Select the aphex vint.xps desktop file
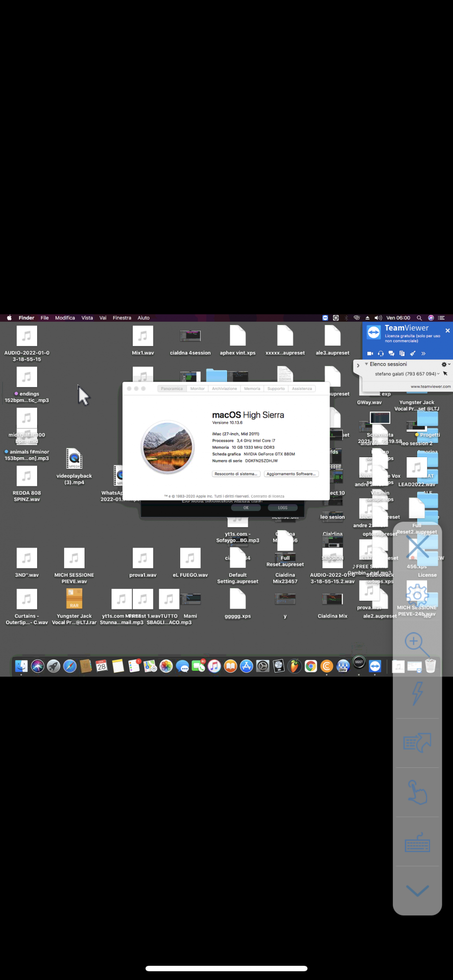The width and height of the screenshot is (453, 980). pyautogui.click(x=238, y=341)
